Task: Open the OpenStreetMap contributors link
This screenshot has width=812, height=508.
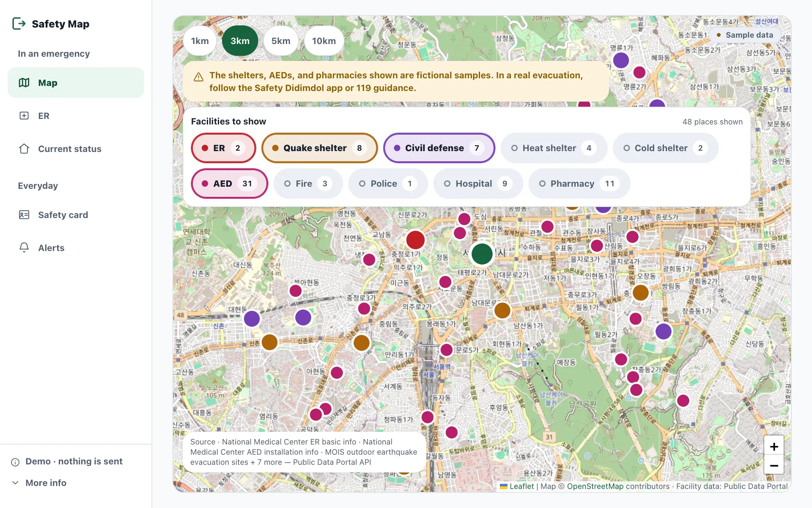Action: pyautogui.click(x=595, y=486)
